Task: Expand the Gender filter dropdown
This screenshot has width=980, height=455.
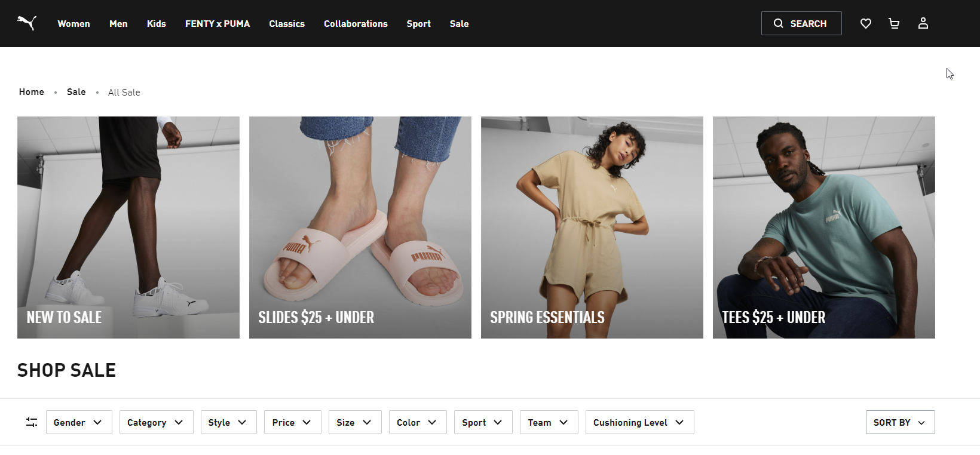Action: point(79,422)
